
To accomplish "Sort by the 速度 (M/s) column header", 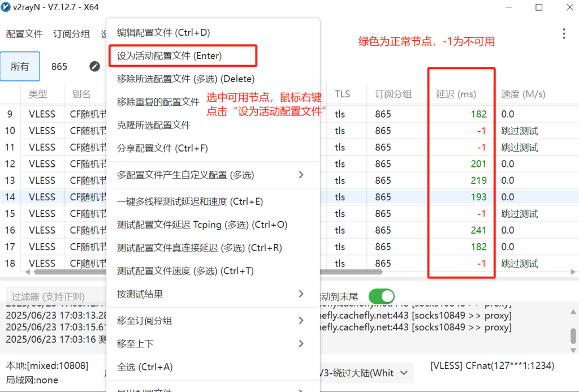I will (523, 94).
